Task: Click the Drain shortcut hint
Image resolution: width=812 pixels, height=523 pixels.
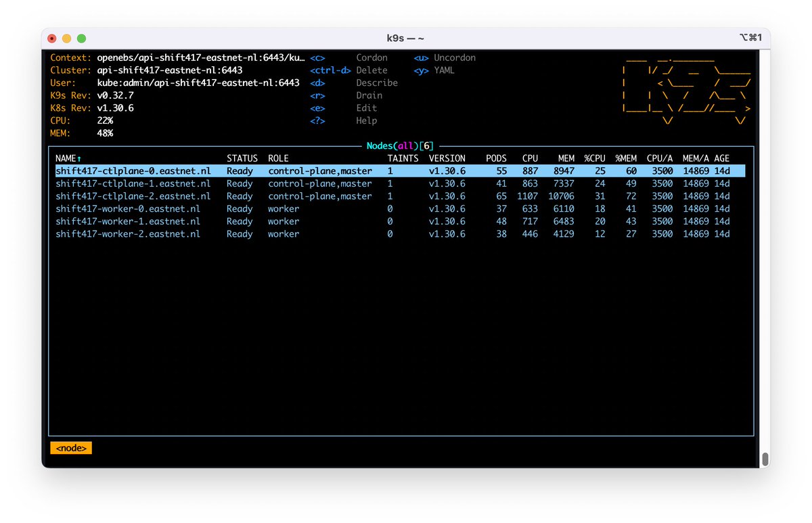Action: pos(369,95)
